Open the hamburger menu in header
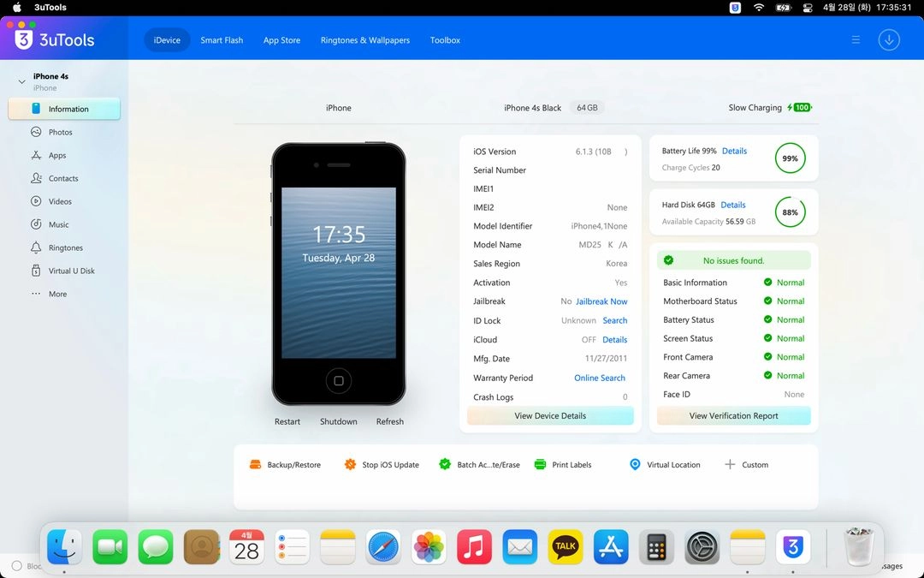 pos(856,40)
